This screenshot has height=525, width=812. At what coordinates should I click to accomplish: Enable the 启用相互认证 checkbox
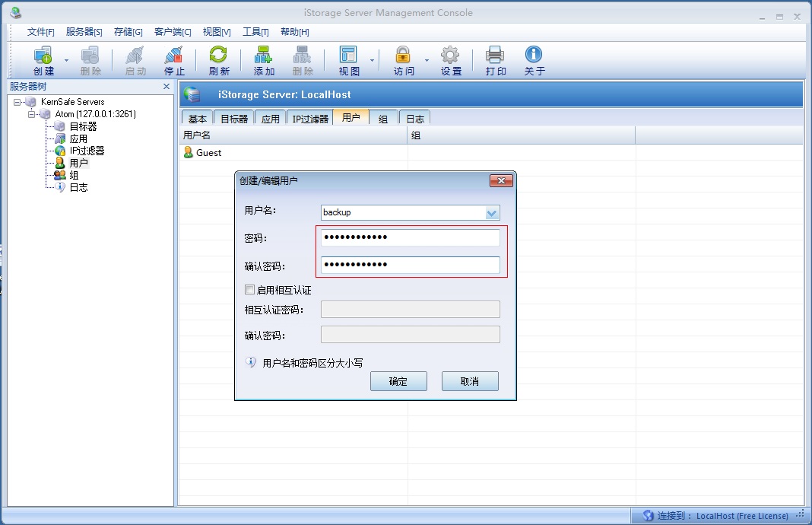(x=249, y=290)
